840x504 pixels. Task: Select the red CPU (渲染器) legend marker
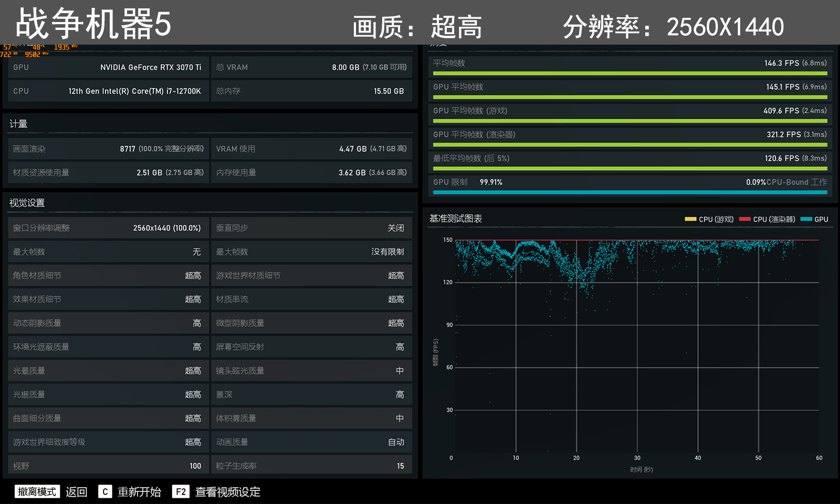(x=745, y=219)
